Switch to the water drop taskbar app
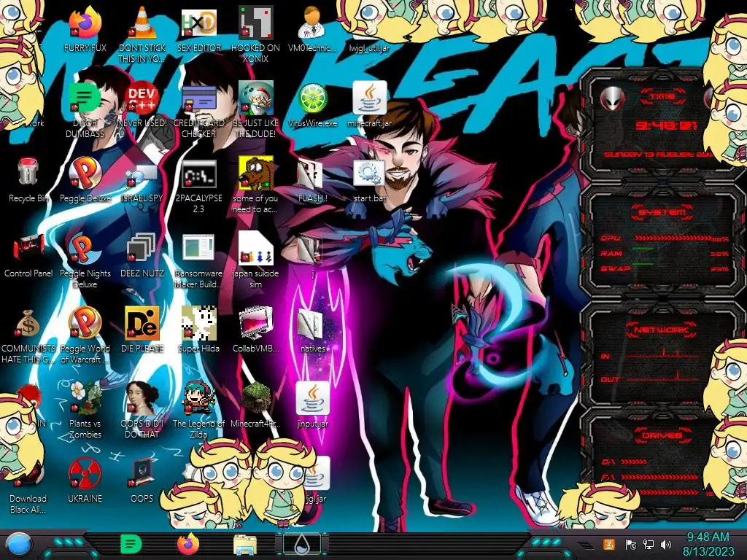 click(301, 545)
